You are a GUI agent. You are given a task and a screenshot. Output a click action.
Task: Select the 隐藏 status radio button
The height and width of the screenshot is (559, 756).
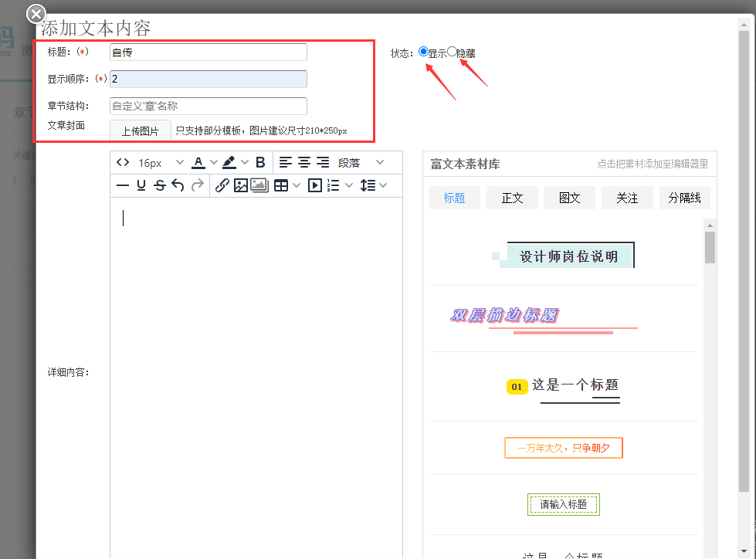click(x=453, y=52)
